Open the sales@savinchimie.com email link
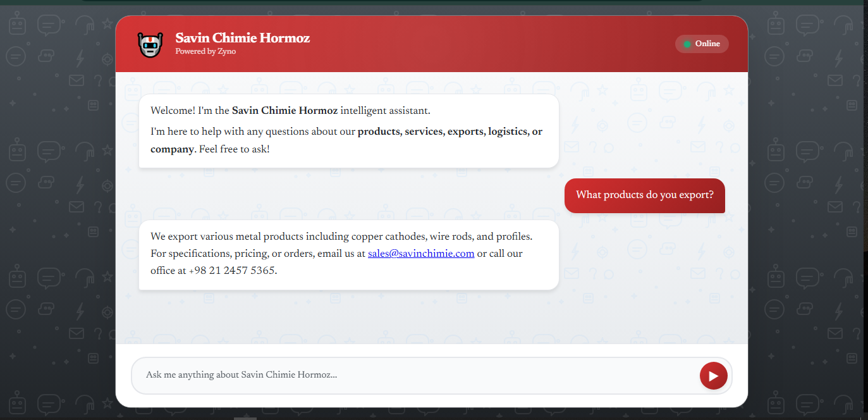868x420 pixels. click(421, 254)
